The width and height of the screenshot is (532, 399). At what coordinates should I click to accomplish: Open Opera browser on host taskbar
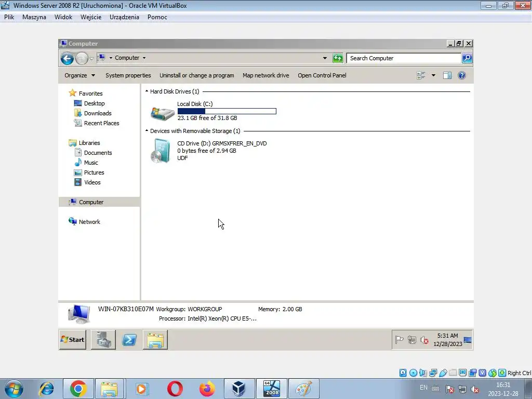coord(175,389)
